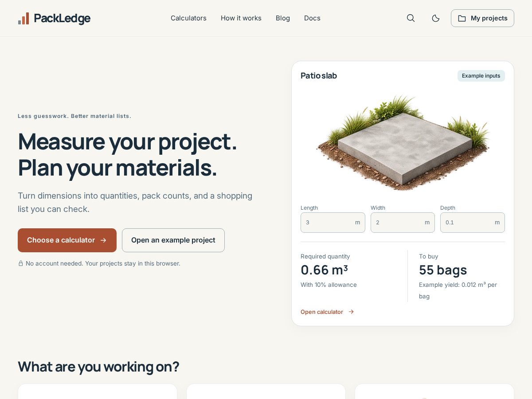Open the Blog page

283,18
